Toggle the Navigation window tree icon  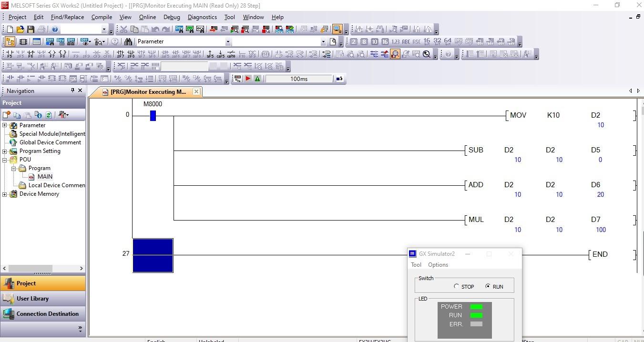[10, 42]
